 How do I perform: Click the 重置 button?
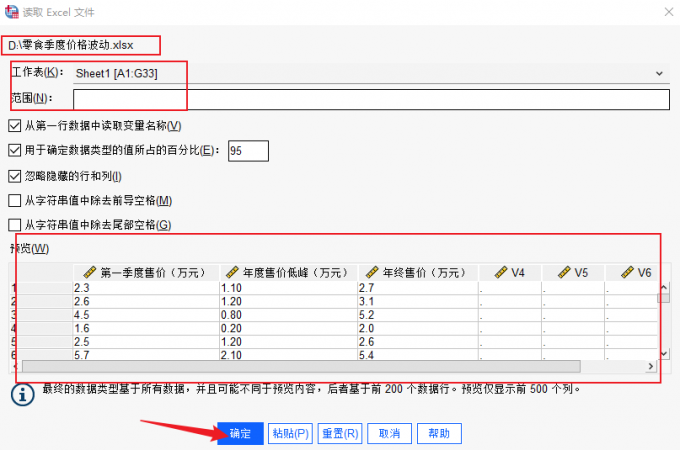click(340, 433)
